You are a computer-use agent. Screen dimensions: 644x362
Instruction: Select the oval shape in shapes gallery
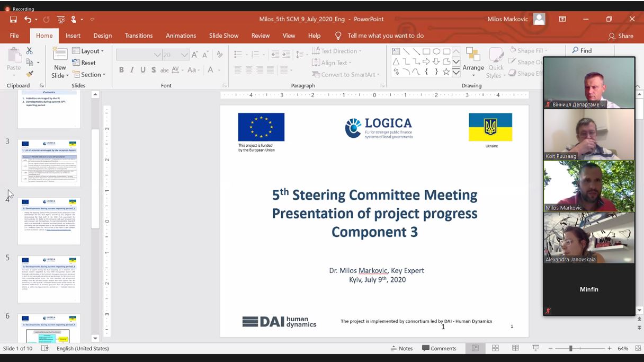[436, 51]
